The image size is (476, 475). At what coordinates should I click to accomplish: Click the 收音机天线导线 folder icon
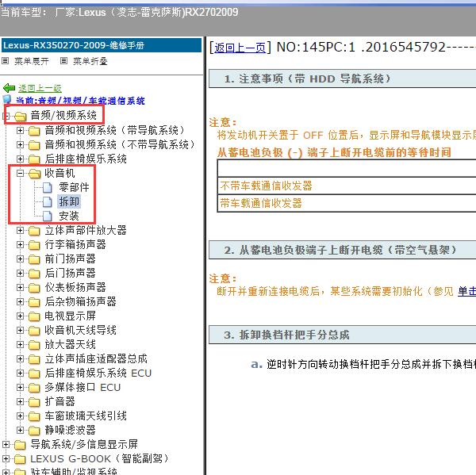(x=34, y=331)
